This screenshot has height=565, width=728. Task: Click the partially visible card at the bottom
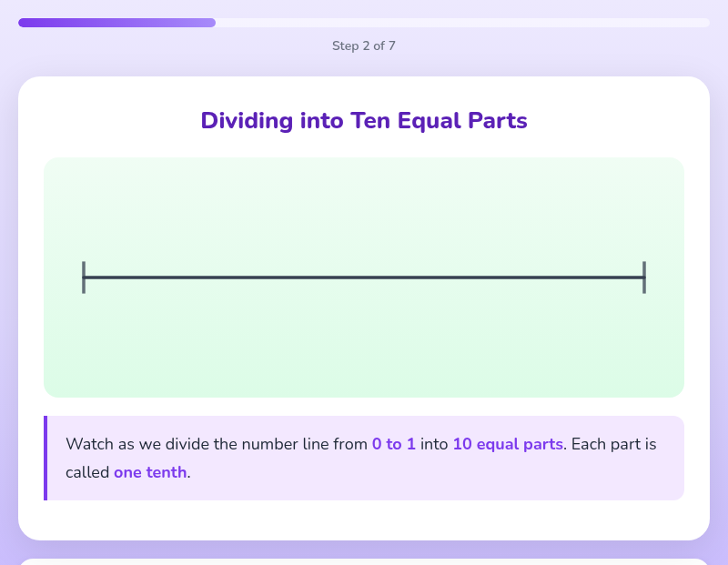pos(364,560)
